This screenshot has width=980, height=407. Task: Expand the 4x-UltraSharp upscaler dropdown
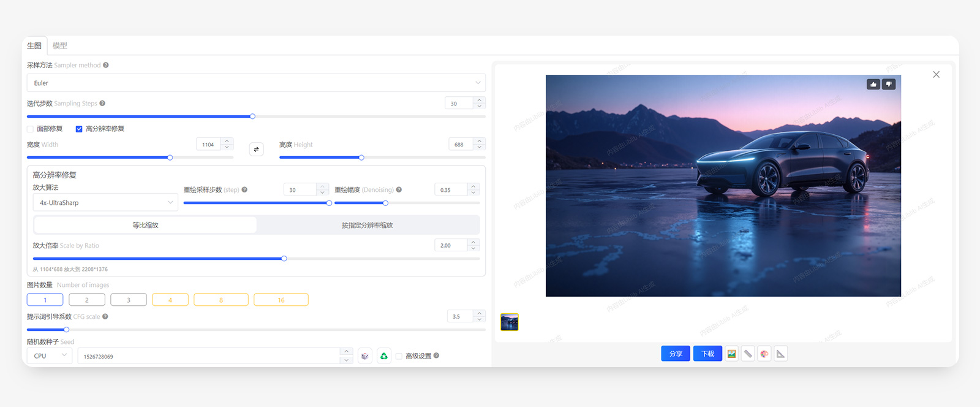[x=105, y=202]
